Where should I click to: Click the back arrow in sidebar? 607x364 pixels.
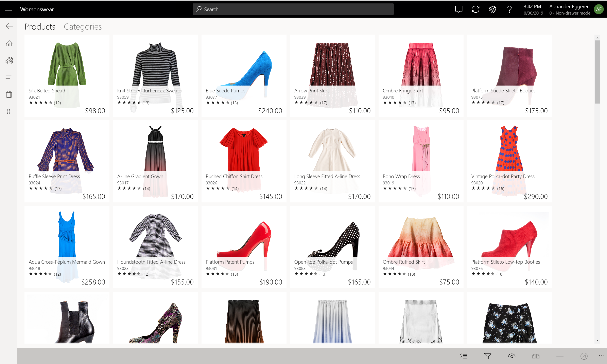click(x=9, y=26)
